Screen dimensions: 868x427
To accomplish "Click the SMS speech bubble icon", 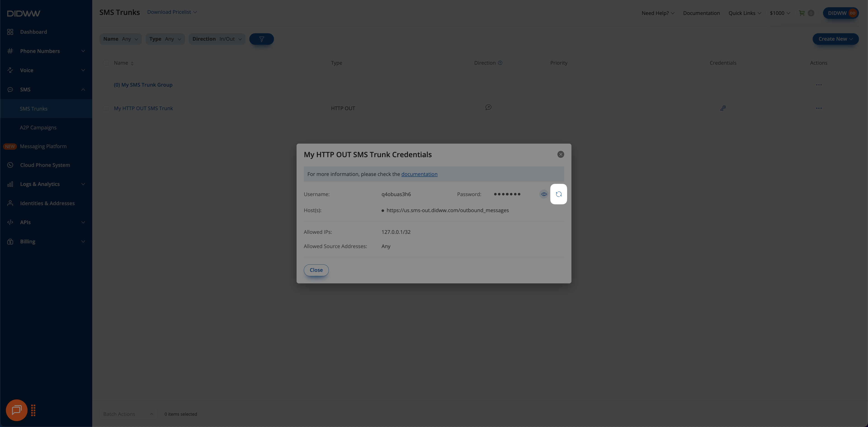I will point(10,90).
